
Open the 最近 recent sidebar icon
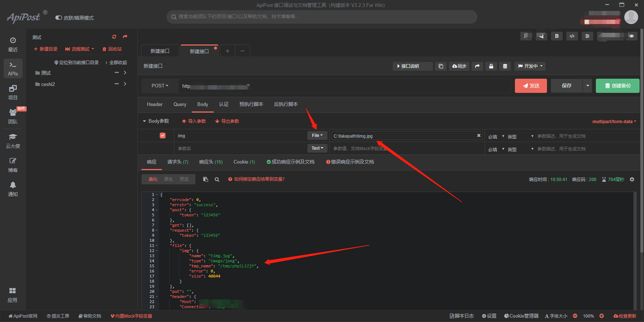(x=13, y=44)
